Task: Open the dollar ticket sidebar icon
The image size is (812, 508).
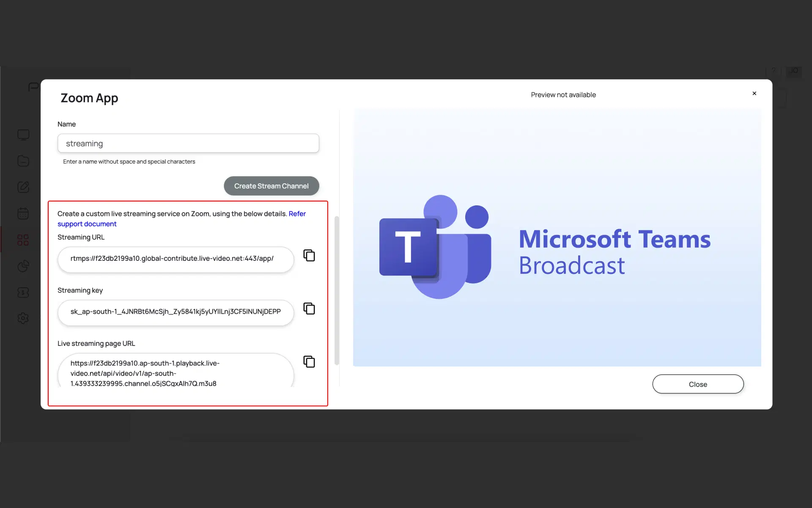Action: [x=23, y=293]
